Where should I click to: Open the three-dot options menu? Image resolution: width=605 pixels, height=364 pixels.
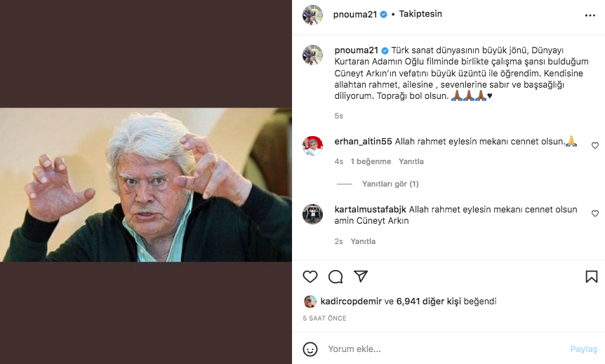(590, 15)
